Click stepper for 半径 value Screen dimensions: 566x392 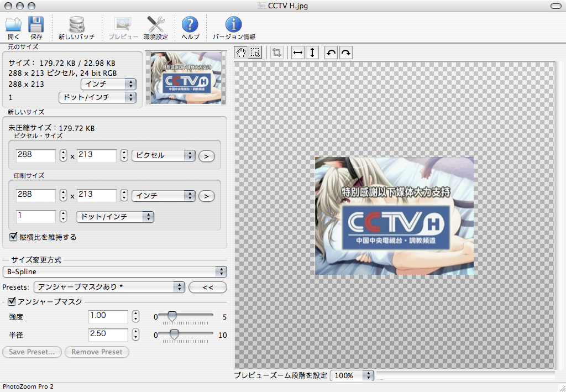tap(135, 334)
